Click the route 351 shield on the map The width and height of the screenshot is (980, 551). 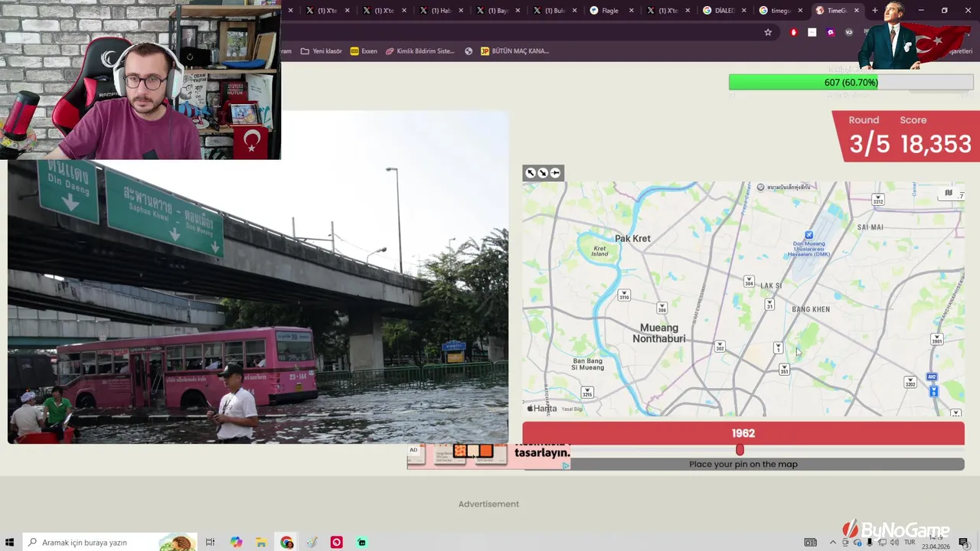[784, 370]
